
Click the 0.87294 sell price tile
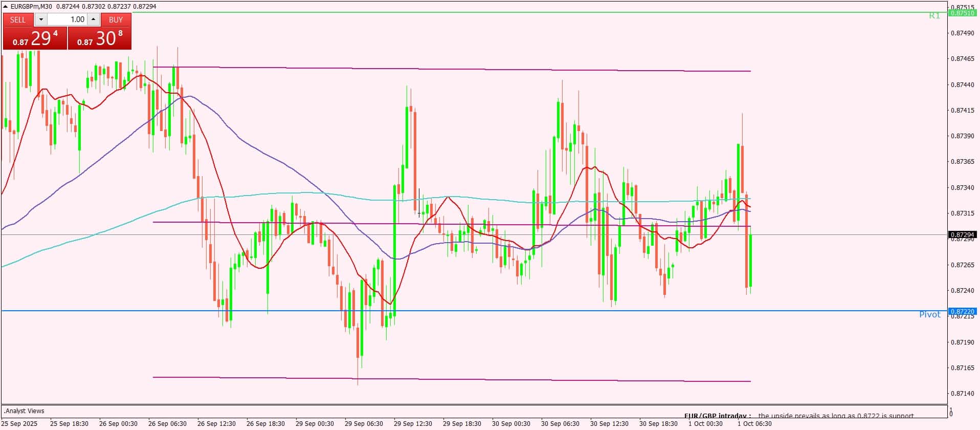point(35,38)
